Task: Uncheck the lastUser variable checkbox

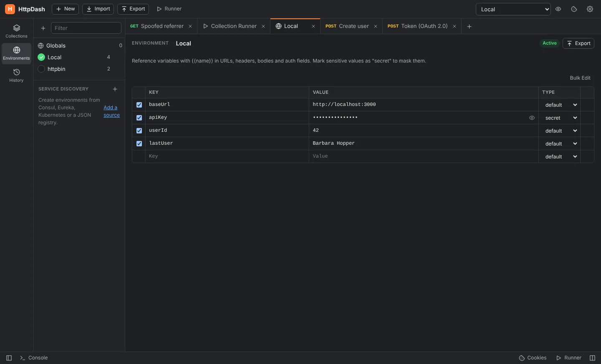Action: pos(139,143)
